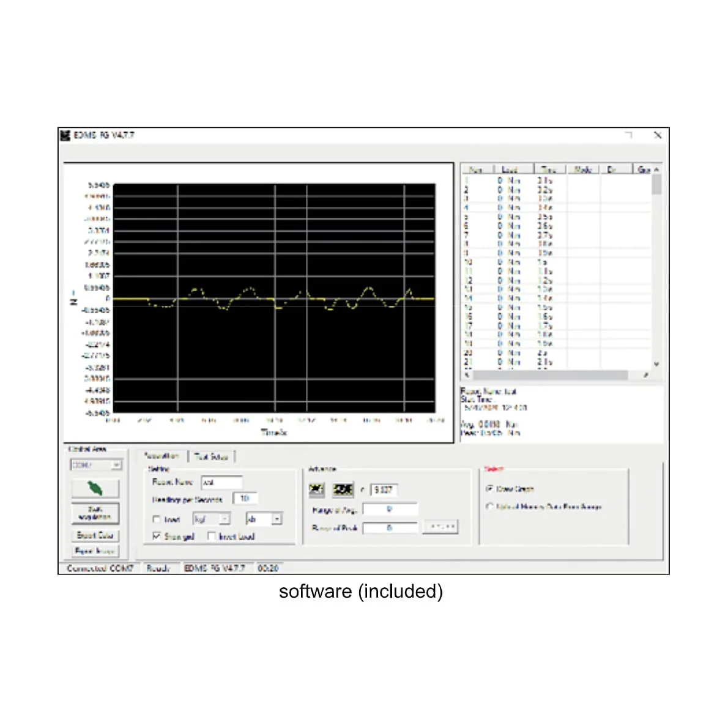This screenshot has height=728, width=728.
Task: Click the Time column header
Action: click(549, 170)
